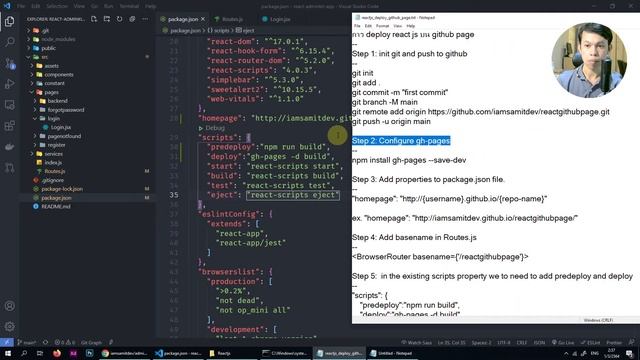The image size is (640, 360).
Task: Open the Run and Debug view
Action: pos(9,84)
